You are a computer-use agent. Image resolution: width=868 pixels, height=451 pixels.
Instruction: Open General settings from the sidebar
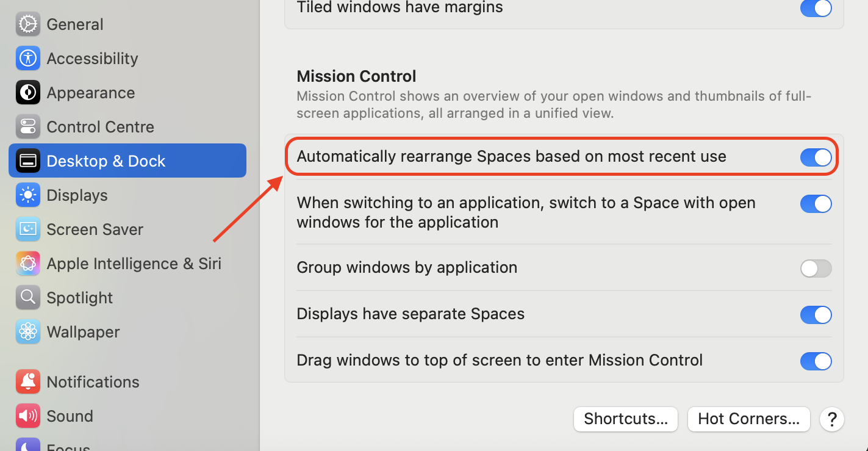point(74,24)
